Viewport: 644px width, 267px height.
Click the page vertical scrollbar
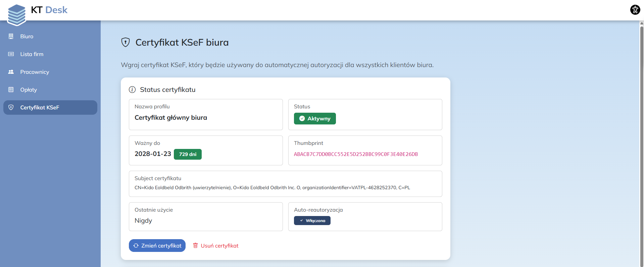(641, 134)
